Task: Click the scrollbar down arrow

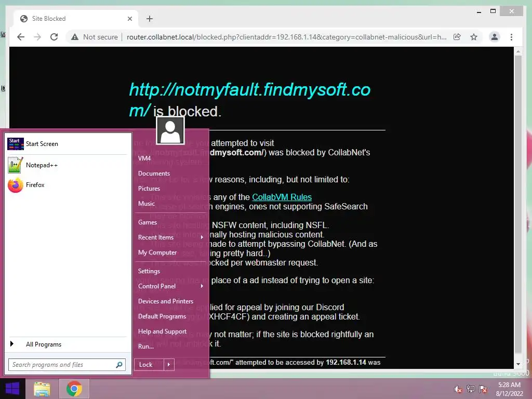Action: coord(518,364)
